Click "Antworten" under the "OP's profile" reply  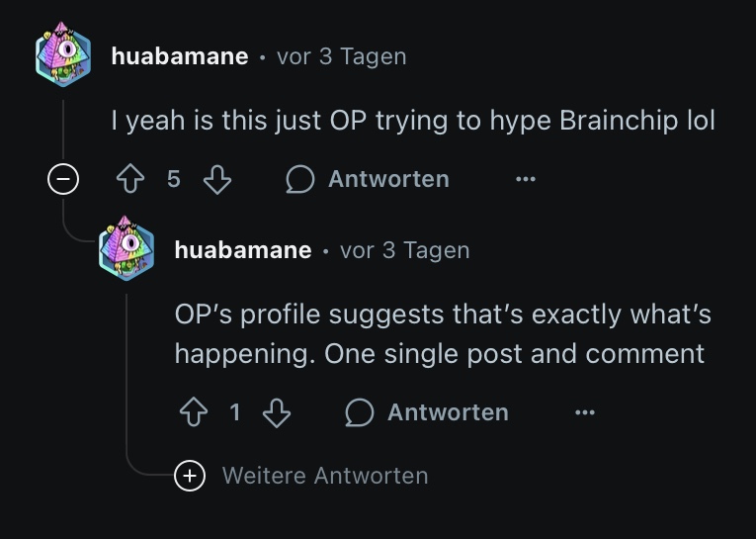447,412
